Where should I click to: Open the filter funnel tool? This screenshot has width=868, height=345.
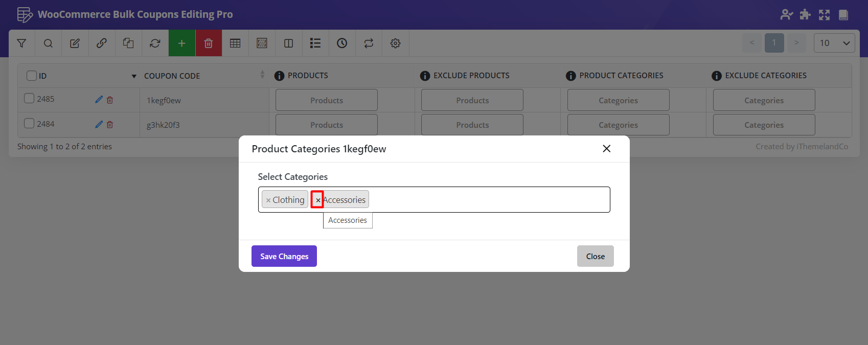21,43
